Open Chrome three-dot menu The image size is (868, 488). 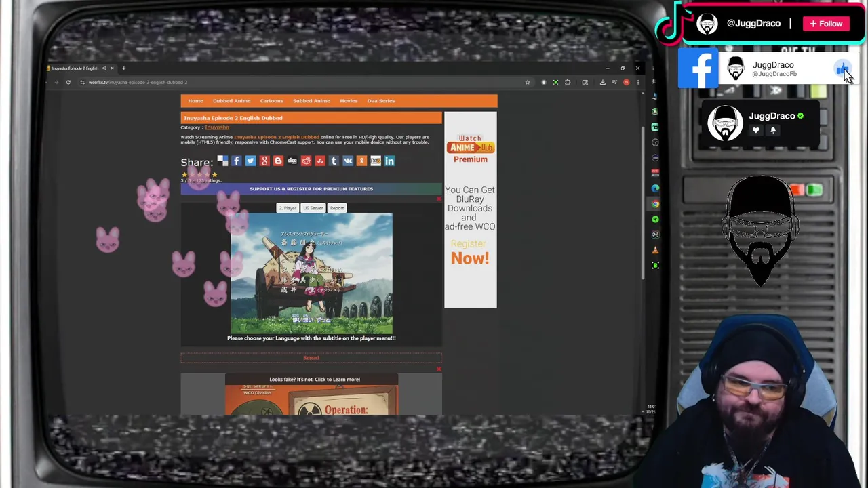[x=637, y=82]
